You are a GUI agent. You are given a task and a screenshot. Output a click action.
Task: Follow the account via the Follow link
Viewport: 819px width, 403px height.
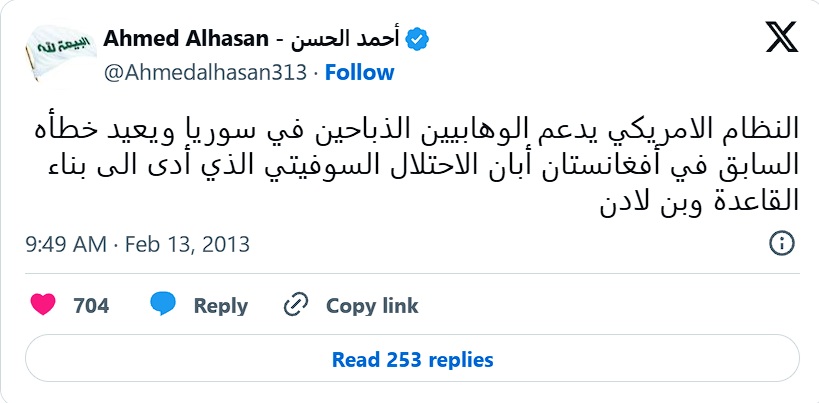pos(360,72)
